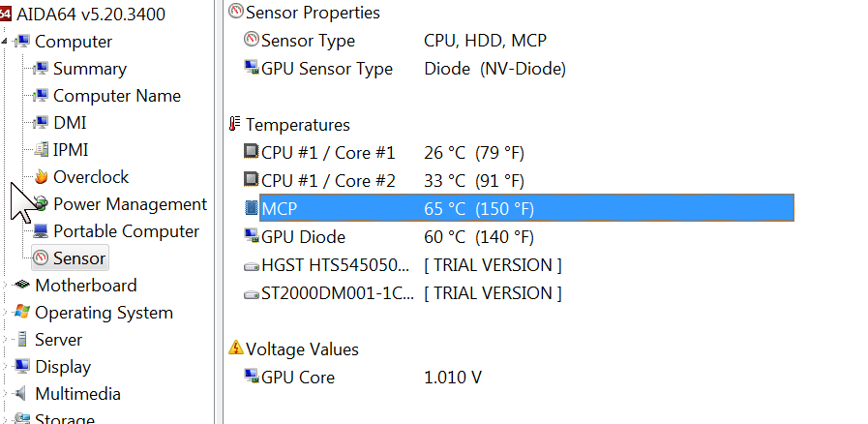The height and width of the screenshot is (424, 868).
Task: Click the IPMI icon in sidebar
Action: point(41,150)
